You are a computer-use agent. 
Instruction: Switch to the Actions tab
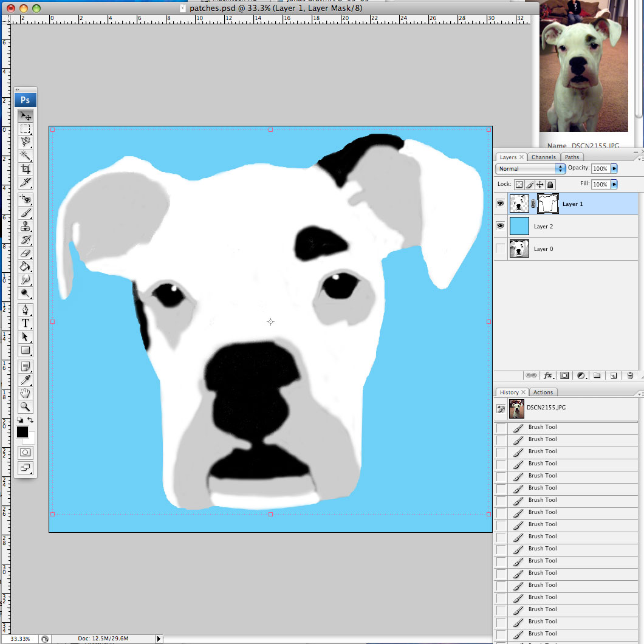pos(543,392)
